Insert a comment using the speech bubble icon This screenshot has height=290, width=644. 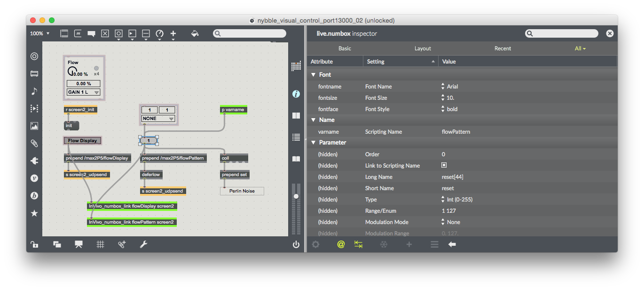pyautogui.click(x=91, y=33)
